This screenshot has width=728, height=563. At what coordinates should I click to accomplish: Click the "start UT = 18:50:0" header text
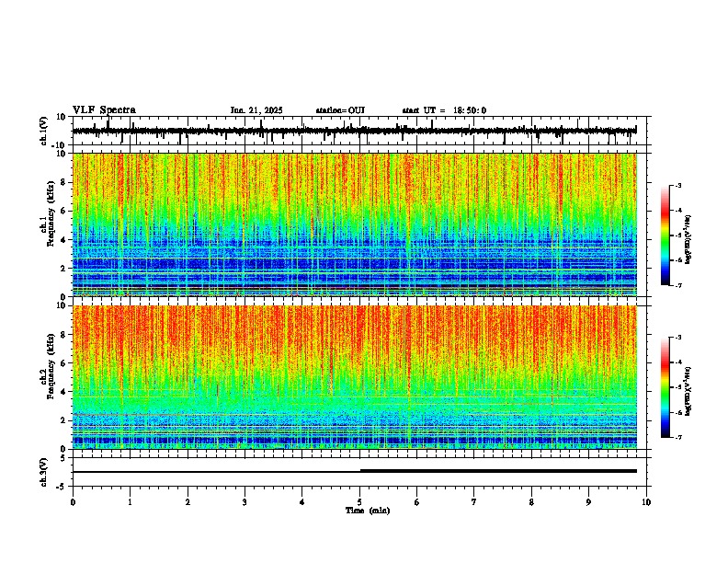pyautogui.click(x=444, y=110)
